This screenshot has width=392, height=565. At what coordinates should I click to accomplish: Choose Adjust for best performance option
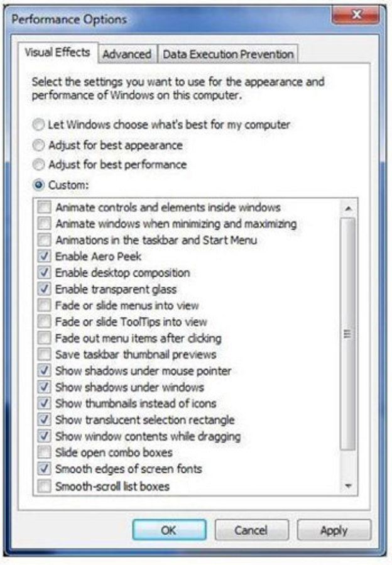pyautogui.click(x=40, y=165)
